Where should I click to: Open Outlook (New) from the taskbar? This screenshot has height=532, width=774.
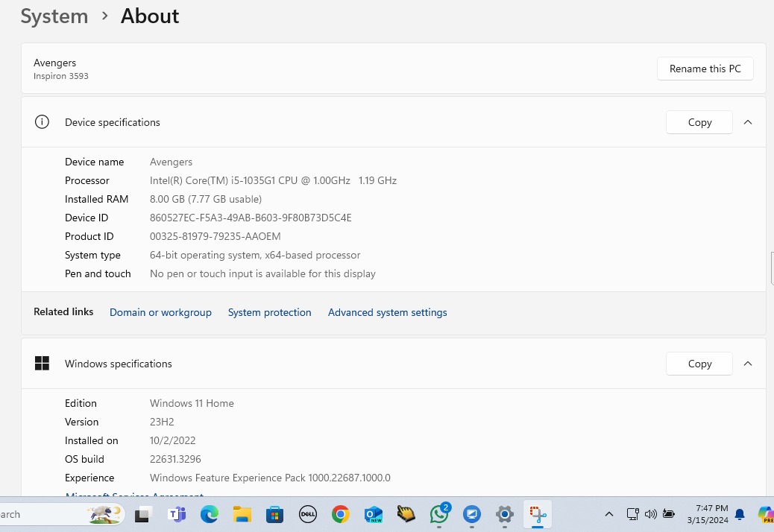pyautogui.click(x=374, y=514)
